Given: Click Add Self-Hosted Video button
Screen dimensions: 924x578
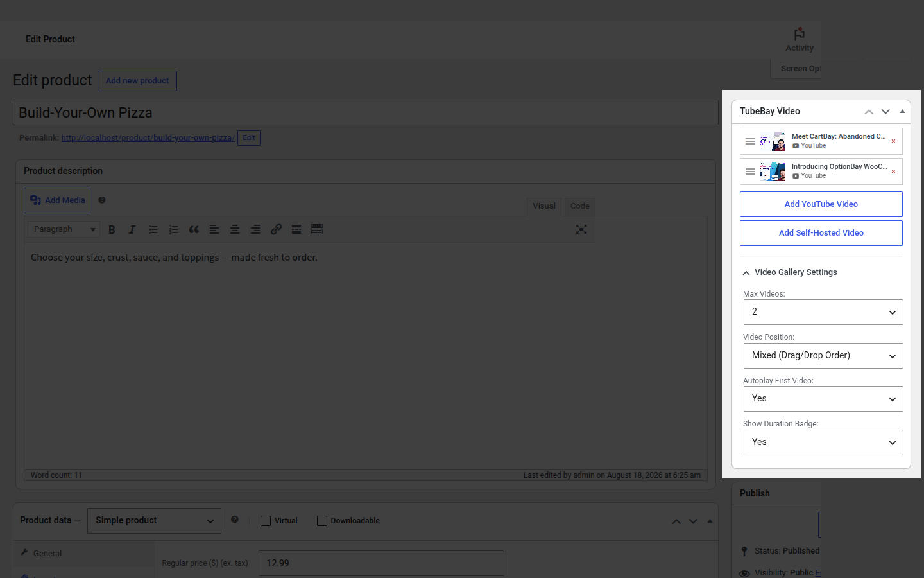Looking at the screenshot, I should (x=821, y=233).
